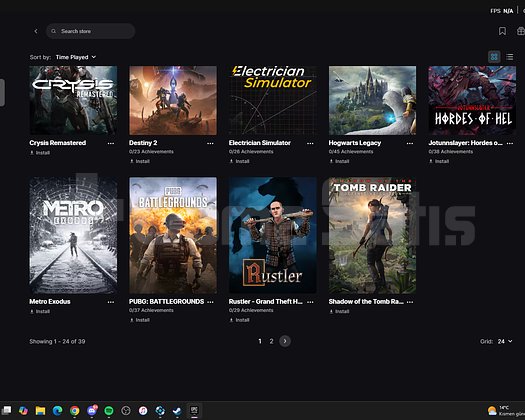Click the Hogwarts Legacy title text
Screen dimensions: 525x420
coord(355,143)
